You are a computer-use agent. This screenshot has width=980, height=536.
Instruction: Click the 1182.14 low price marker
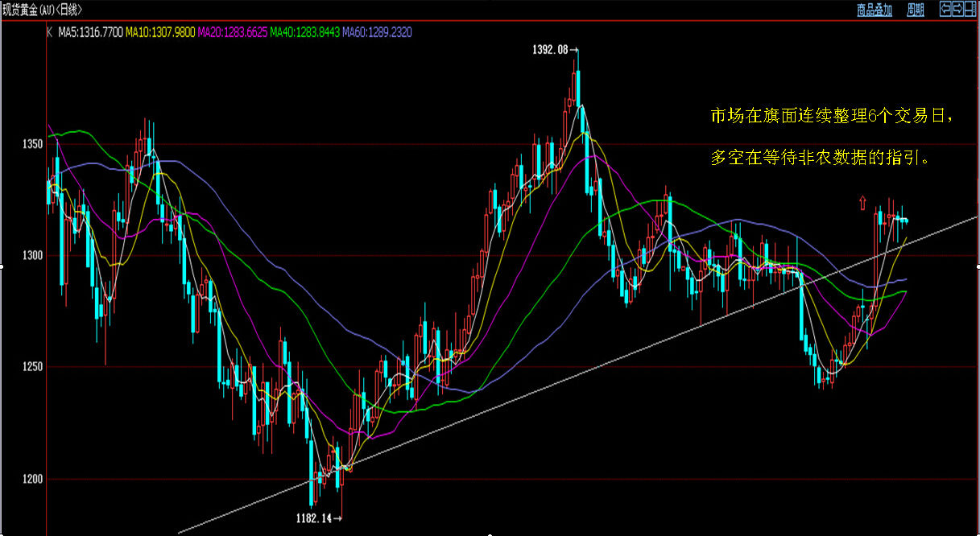315,519
